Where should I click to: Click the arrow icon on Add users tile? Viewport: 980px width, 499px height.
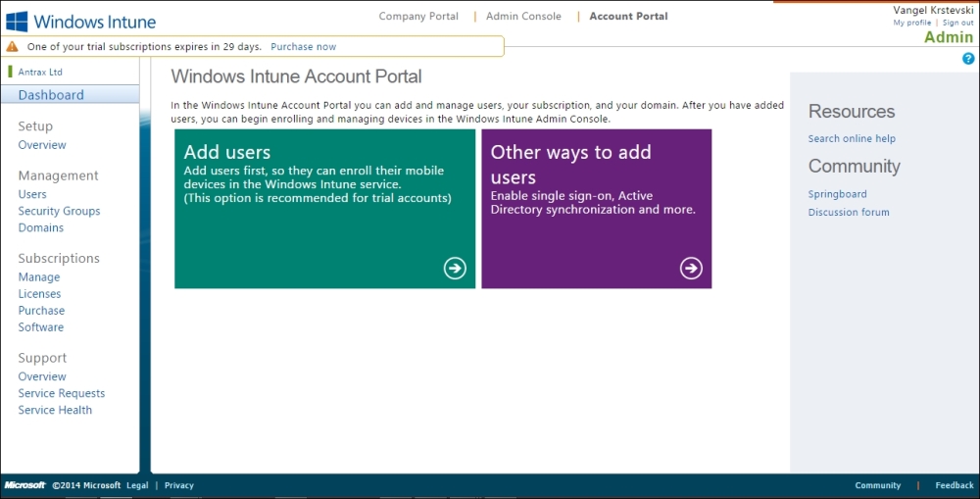pos(455,269)
